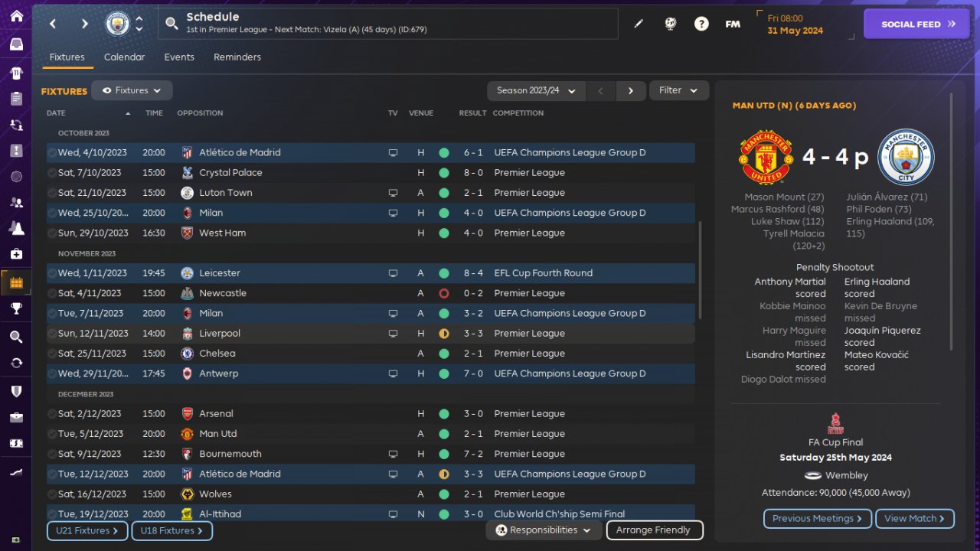The width and height of the screenshot is (980, 551).
Task: Open the Scouting magnifier icon in sidebar
Action: point(16,337)
